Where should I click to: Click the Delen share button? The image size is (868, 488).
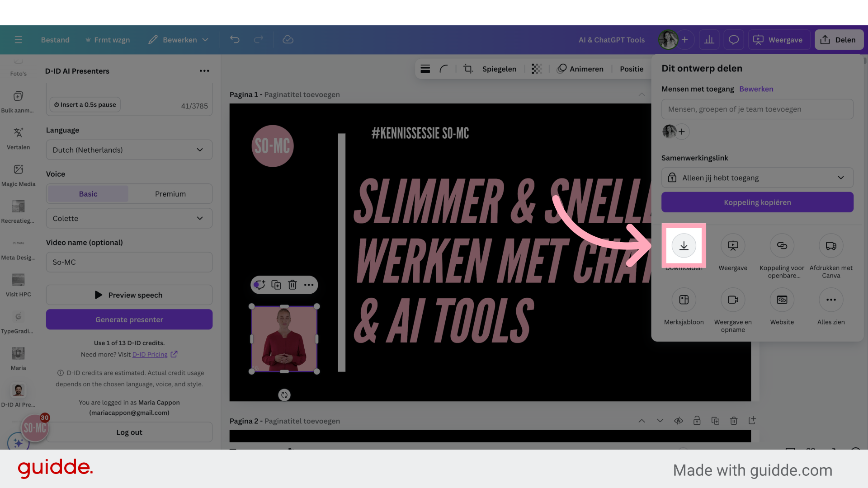[x=839, y=40]
